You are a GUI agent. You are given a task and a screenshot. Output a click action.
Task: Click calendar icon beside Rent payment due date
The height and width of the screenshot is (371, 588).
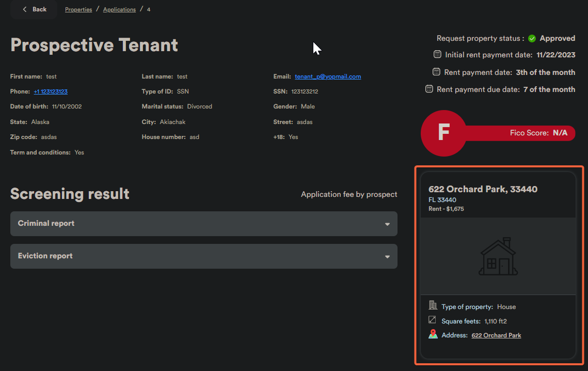pos(429,89)
